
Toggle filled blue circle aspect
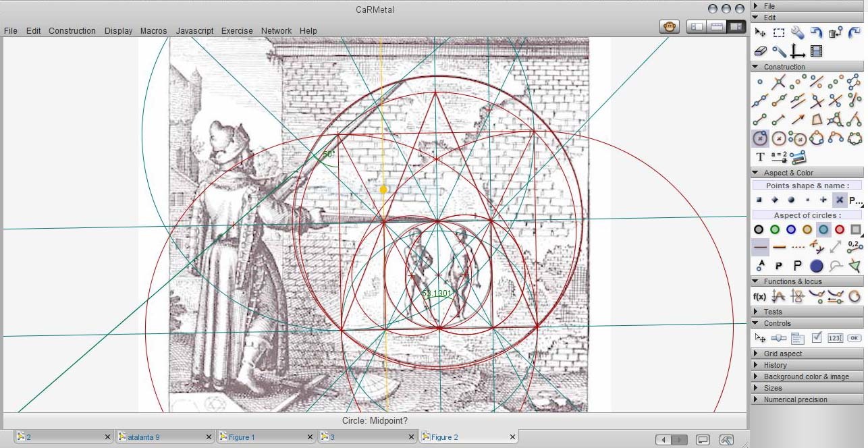coord(817,266)
